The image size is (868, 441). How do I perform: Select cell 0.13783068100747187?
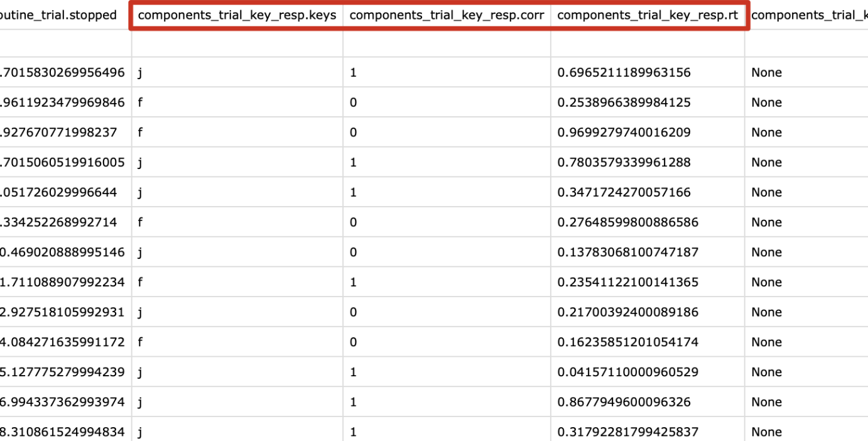(x=648, y=252)
